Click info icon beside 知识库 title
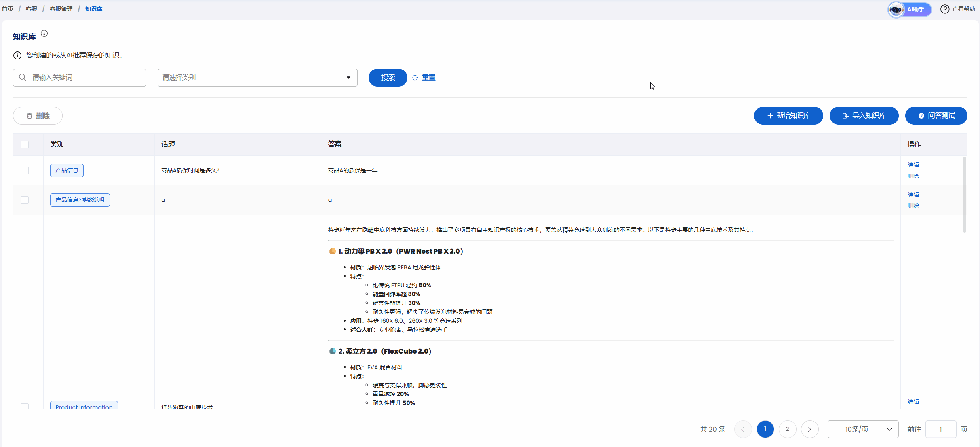 [44, 34]
